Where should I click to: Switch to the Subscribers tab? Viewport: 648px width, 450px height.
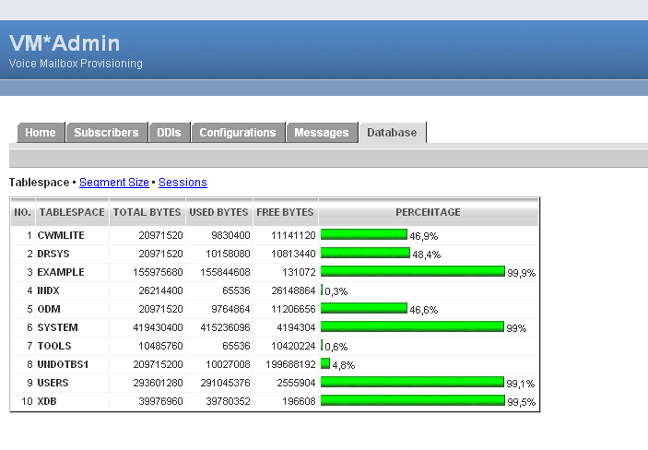pos(106,132)
